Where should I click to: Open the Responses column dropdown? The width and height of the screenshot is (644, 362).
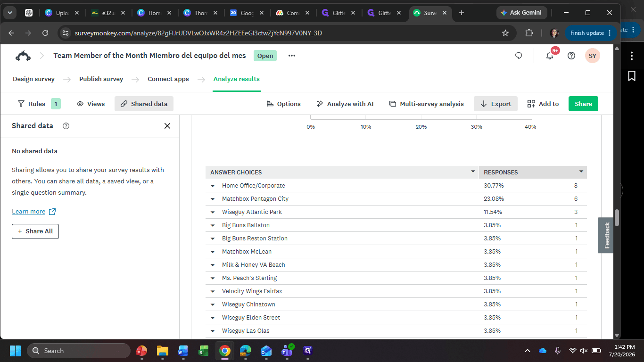pyautogui.click(x=581, y=172)
